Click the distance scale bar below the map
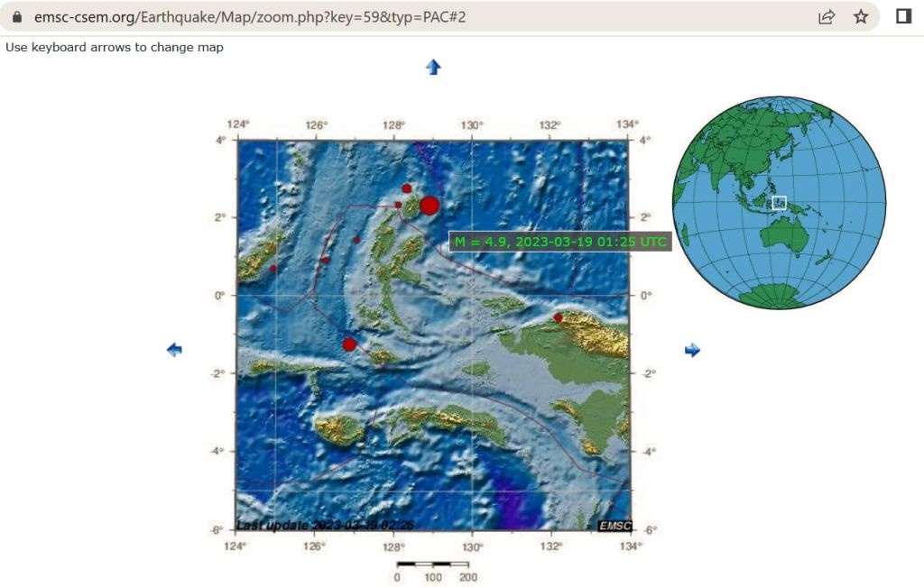 (x=432, y=565)
